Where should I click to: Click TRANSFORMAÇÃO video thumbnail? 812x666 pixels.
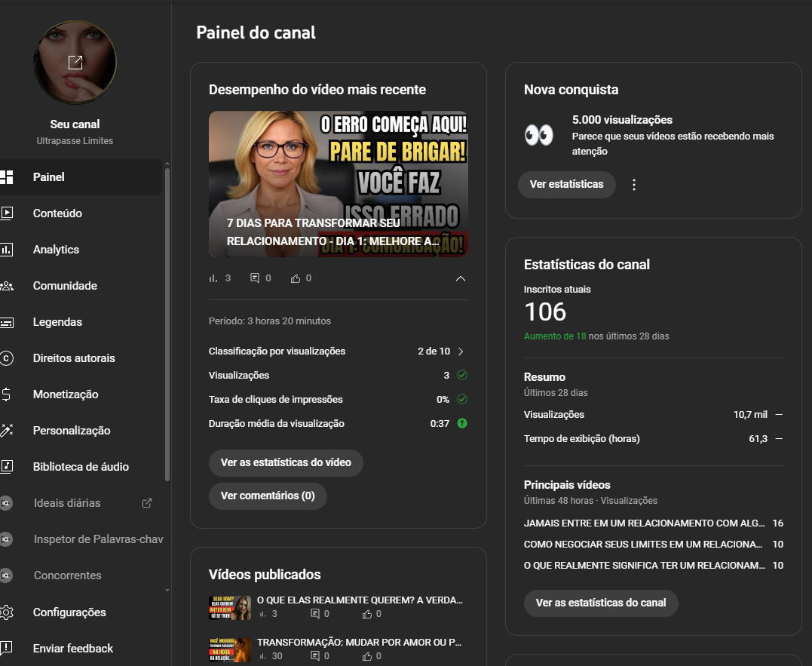pyautogui.click(x=230, y=650)
